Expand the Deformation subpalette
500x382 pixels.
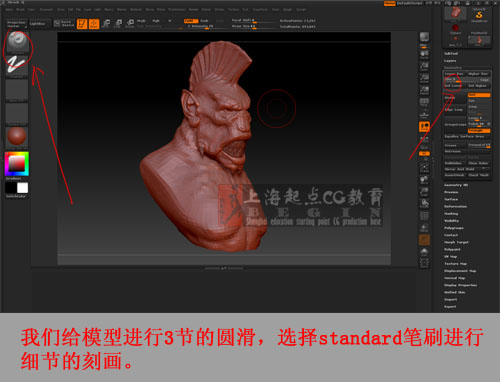[455, 206]
